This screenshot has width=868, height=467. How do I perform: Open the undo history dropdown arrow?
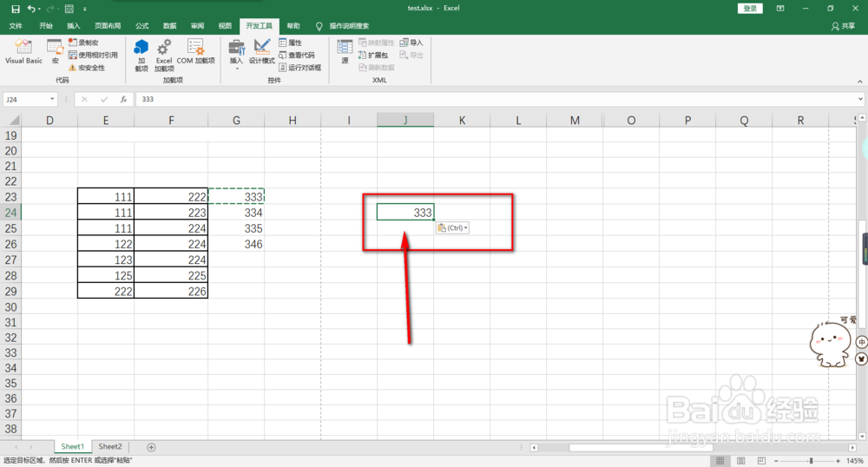[40, 9]
